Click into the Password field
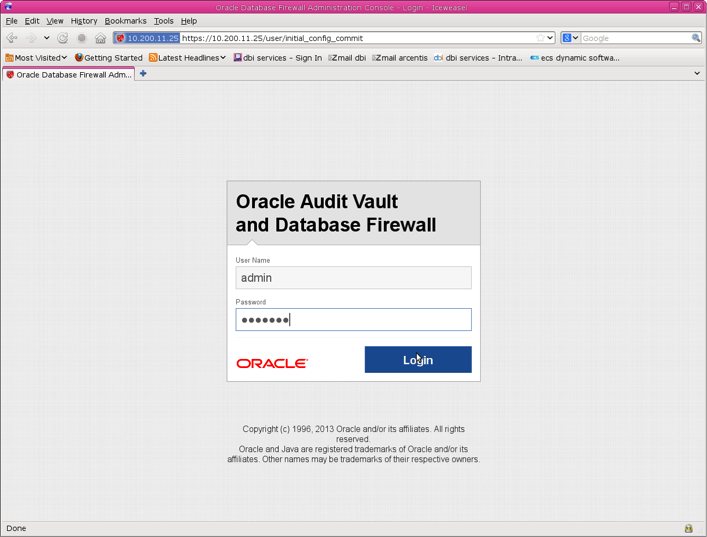The width and height of the screenshot is (707, 537). [x=353, y=320]
